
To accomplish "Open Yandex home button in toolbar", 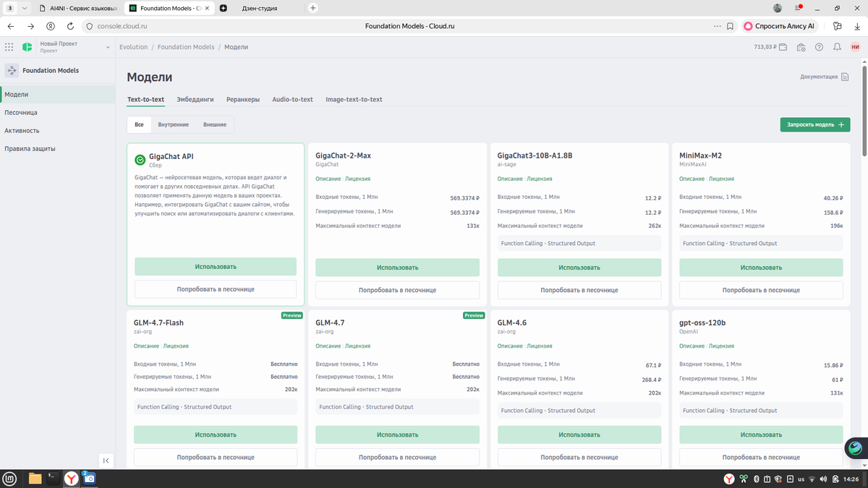I will tap(51, 26).
